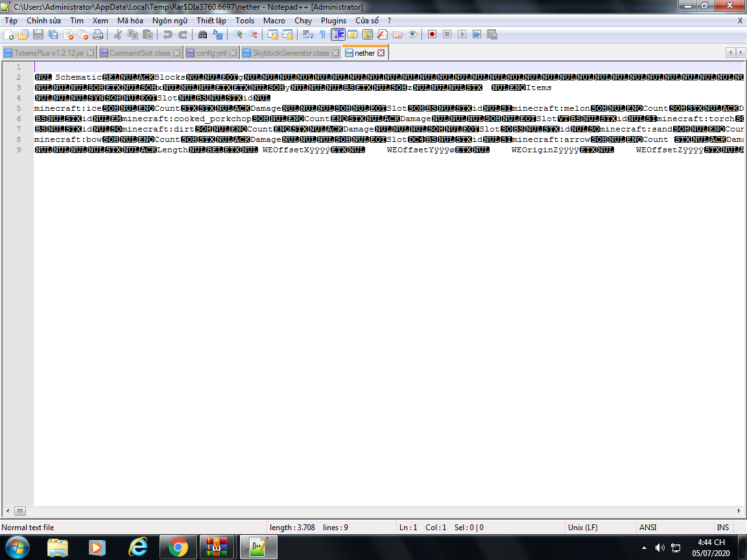Screen dimensions: 747x560
Task: Switch to the TotemsPlus v1.2.12.jar tab
Action: (49, 53)
